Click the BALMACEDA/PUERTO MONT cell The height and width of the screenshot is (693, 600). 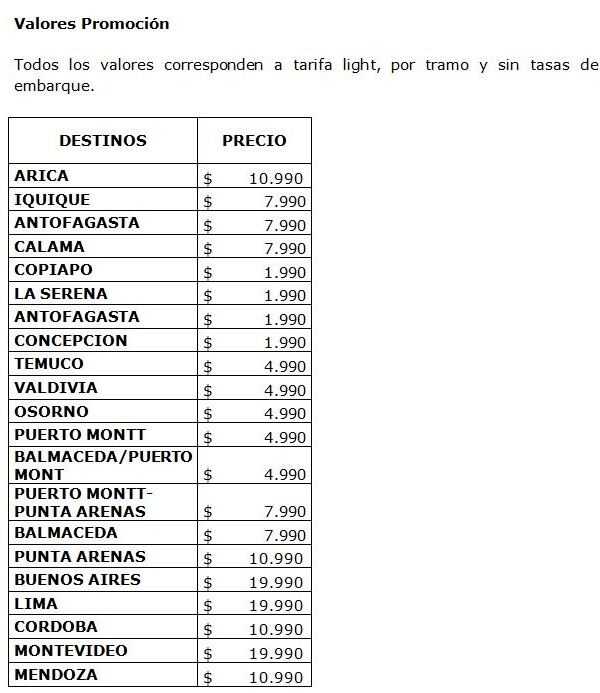tap(103, 465)
